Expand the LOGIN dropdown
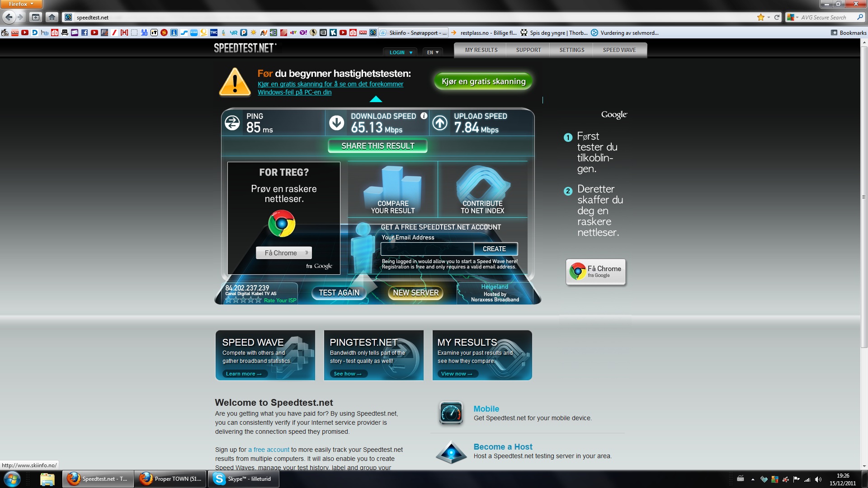Image resolution: width=868 pixels, height=488 pixels. [401, 52]
